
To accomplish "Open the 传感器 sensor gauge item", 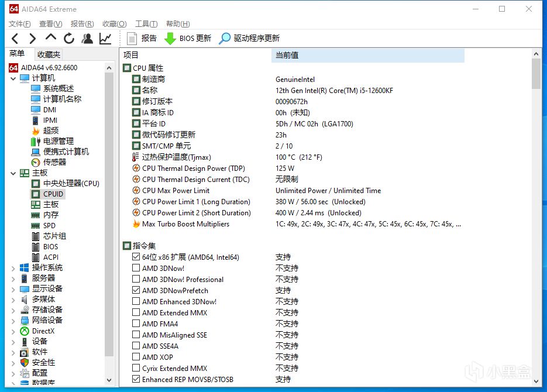I will pos(49,162).
